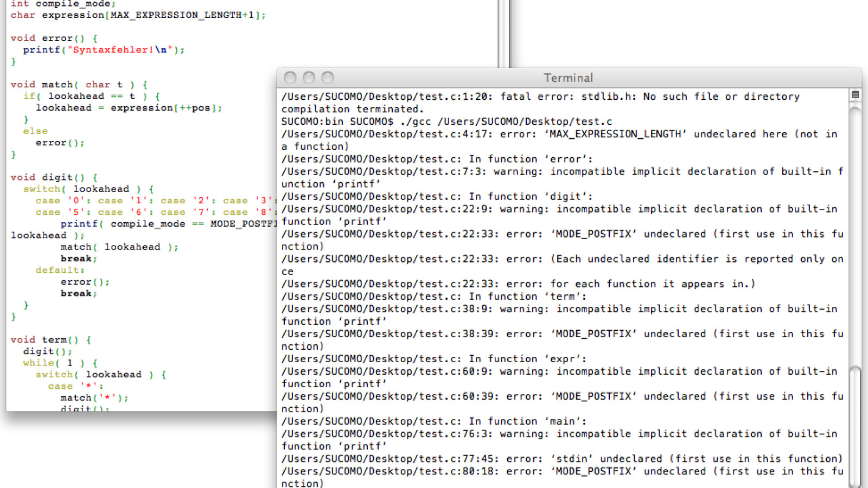Zoom the Terminal window with third titlebar button
Screen dimensions: 868x488
tap(328, 78)
